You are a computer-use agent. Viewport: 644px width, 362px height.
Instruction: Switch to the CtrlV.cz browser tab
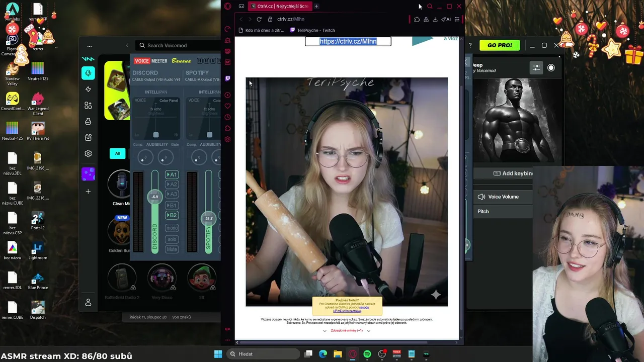(x=279, y=6)
